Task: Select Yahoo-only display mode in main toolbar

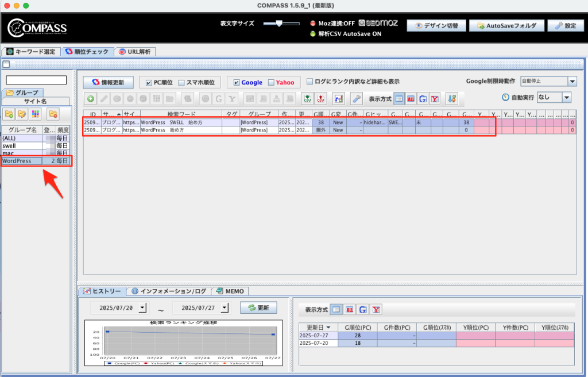Action: pyautogui.click(x=435, y=99)
